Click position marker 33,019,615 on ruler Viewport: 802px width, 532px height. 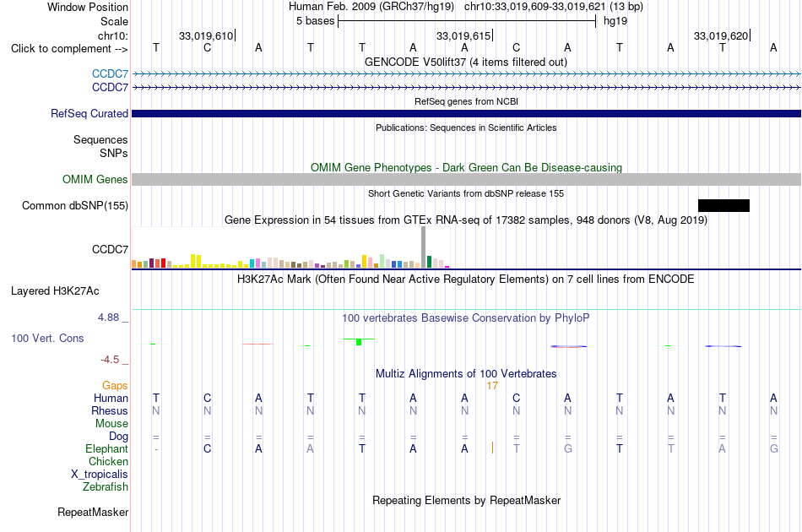[463, 35]
